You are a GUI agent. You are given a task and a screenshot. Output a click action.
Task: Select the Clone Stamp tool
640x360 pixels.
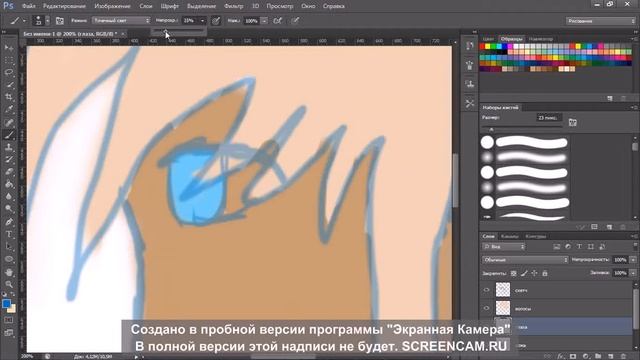(x=9, y=147)
